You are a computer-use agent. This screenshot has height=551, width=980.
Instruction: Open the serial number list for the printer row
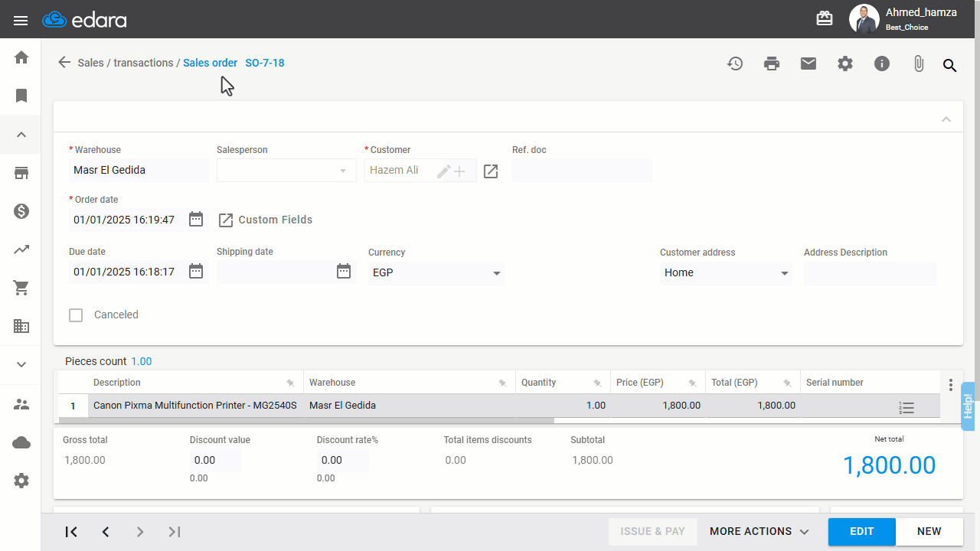pos(906,408)
